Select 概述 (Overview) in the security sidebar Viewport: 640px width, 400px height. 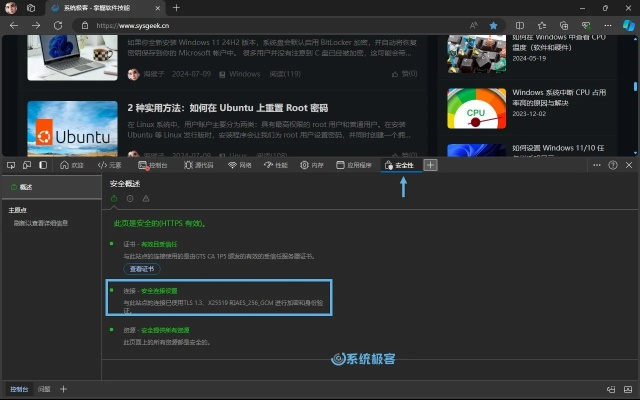click(21, 187)
